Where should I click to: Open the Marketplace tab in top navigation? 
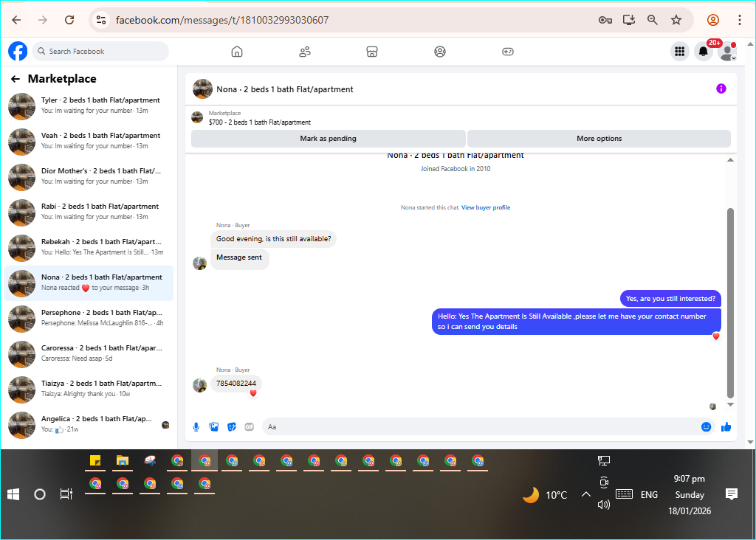pyautogui.click(x=372, y=52)
